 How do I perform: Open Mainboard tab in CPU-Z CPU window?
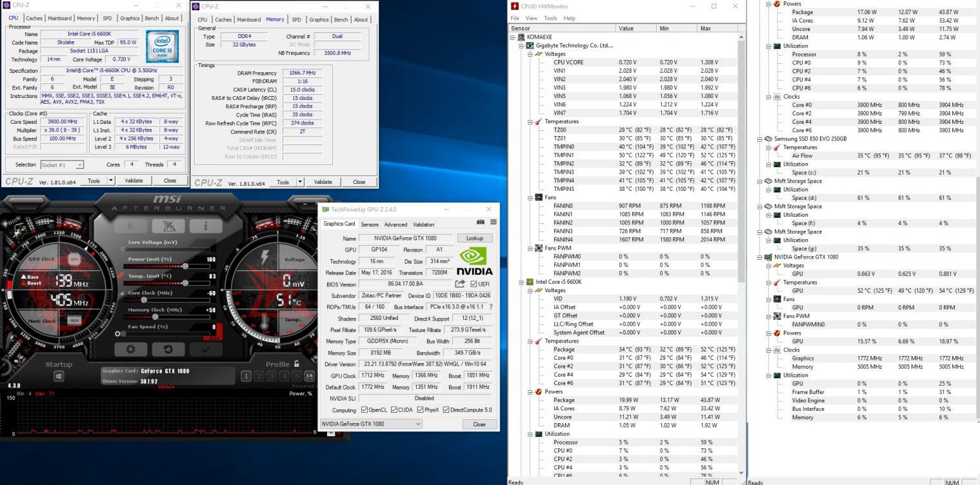pyautogui.click(x=60, y=18)
